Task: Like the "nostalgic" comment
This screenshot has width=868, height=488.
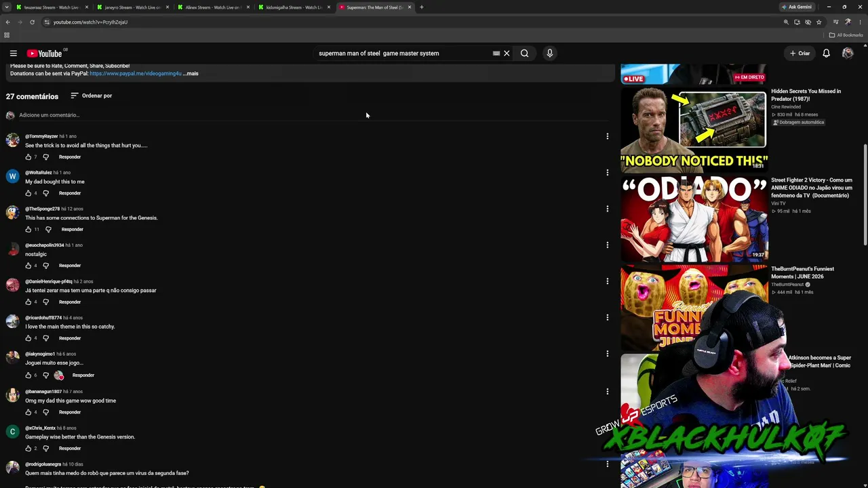Action: pos(28,266)
